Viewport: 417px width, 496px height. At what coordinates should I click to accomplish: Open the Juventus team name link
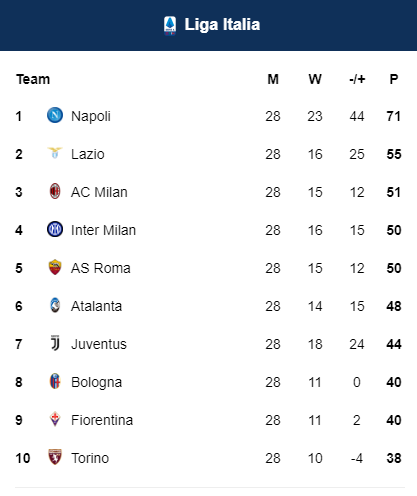(x=99, y=344)
